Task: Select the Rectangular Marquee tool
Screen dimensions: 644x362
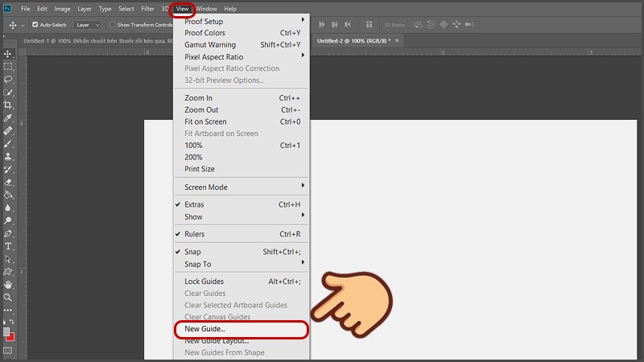Action: tap(8, 67)
